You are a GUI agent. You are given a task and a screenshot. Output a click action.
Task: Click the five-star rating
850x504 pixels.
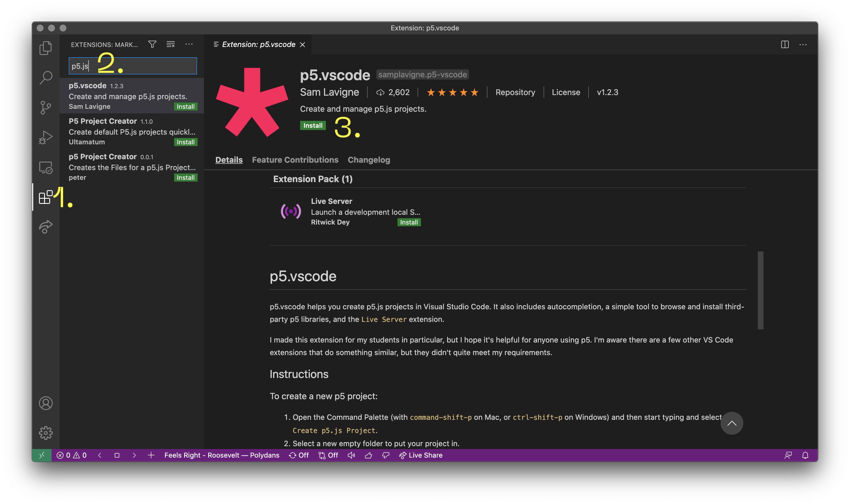(x=452, y=92)
